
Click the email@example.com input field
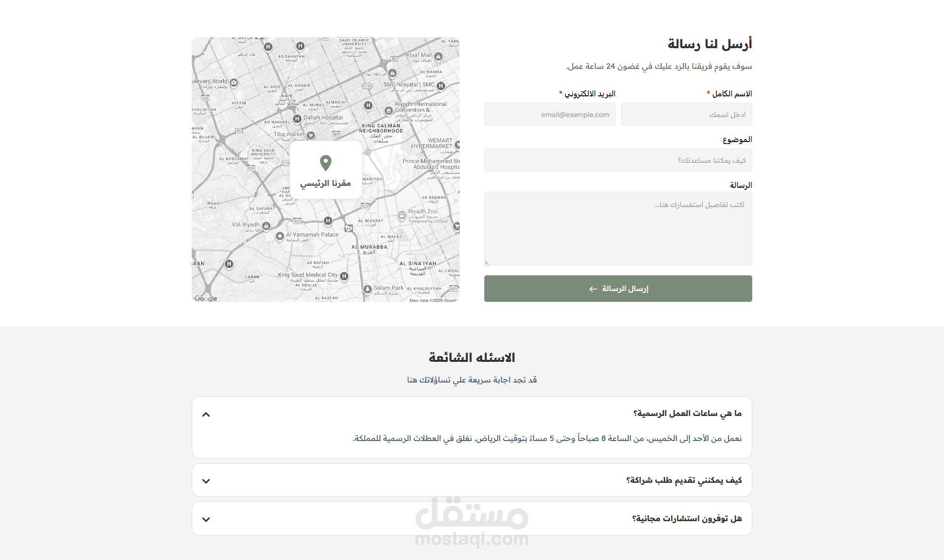click(x=550, y=115)
